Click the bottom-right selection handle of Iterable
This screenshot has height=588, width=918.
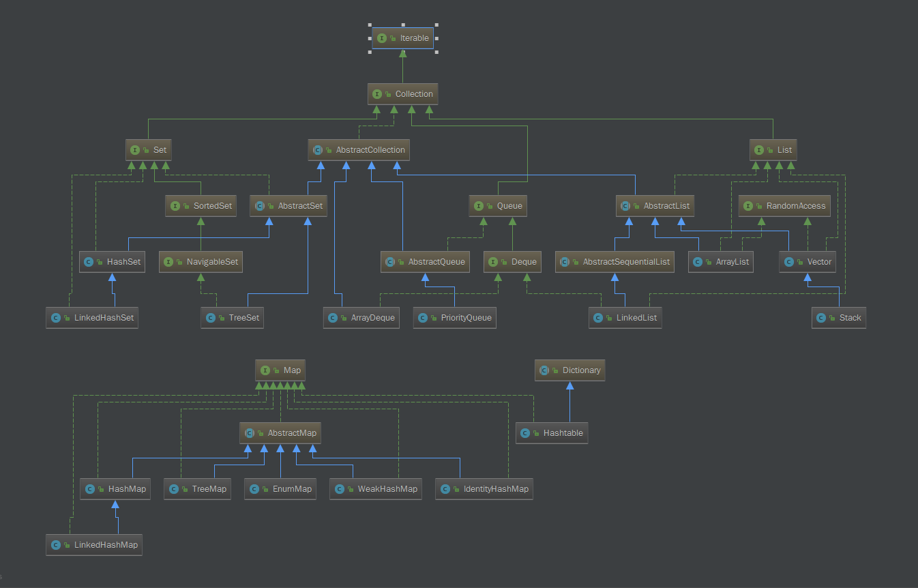[436, 52]
